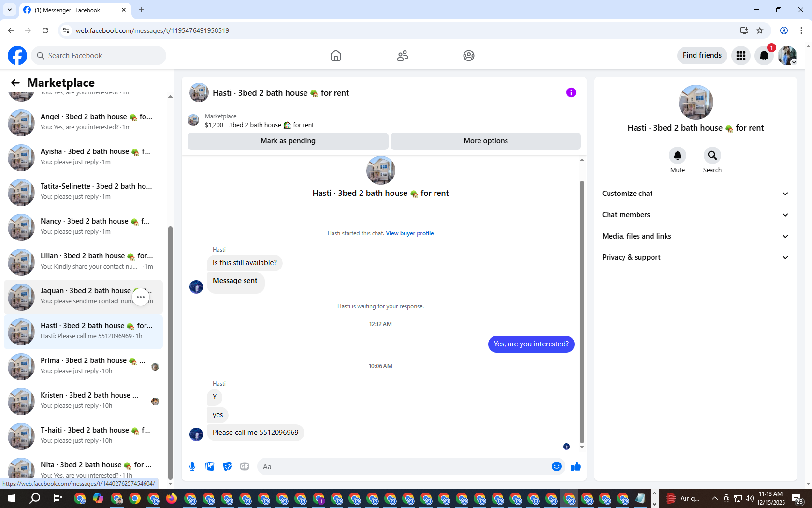812x508 pixels.
Task: Open a new browser tab
Action: click(x=141, y=10)
